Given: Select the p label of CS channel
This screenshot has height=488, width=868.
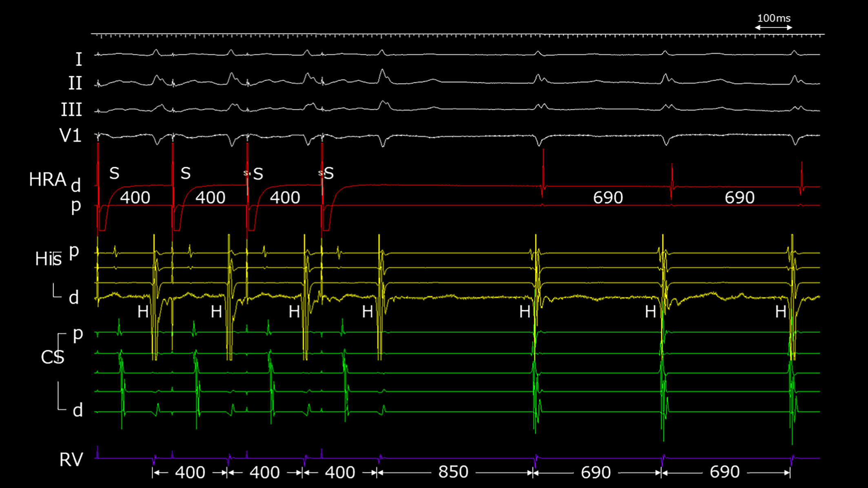Looking at the screenshot, I should click(x=78, y=335).
